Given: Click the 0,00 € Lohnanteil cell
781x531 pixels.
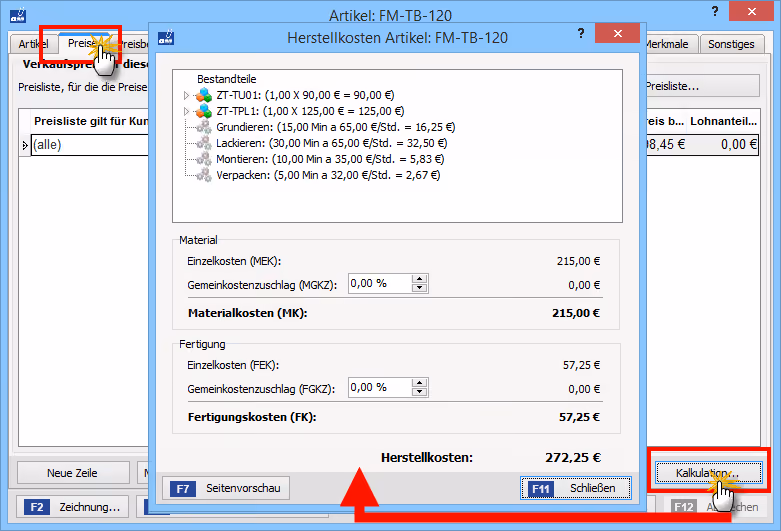Looking at the screenshot, I should 724,144.
